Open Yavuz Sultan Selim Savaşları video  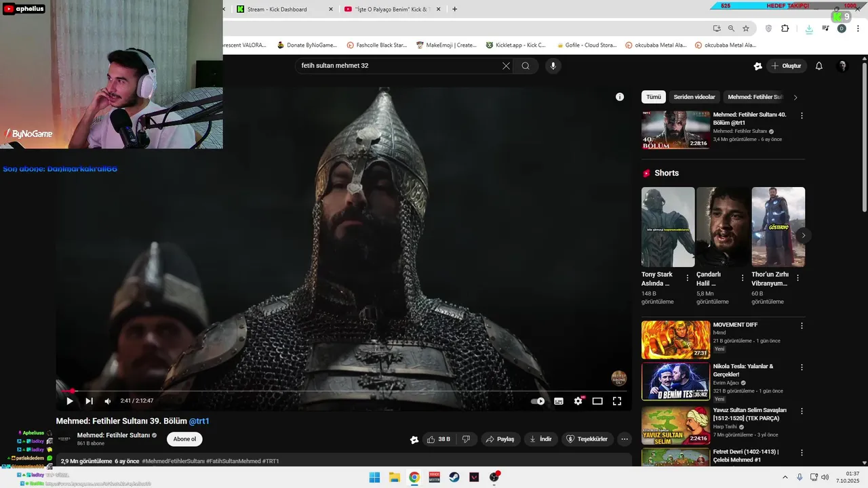click(x=675, y=426)
